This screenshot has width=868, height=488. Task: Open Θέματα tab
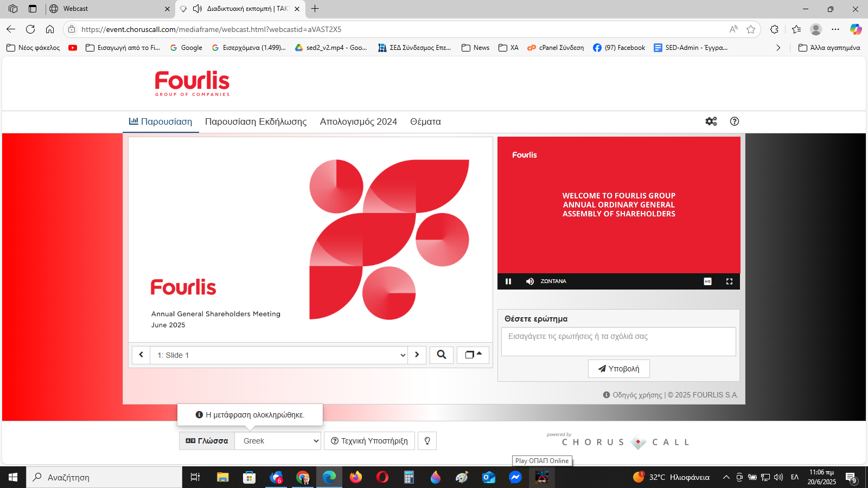425,121
